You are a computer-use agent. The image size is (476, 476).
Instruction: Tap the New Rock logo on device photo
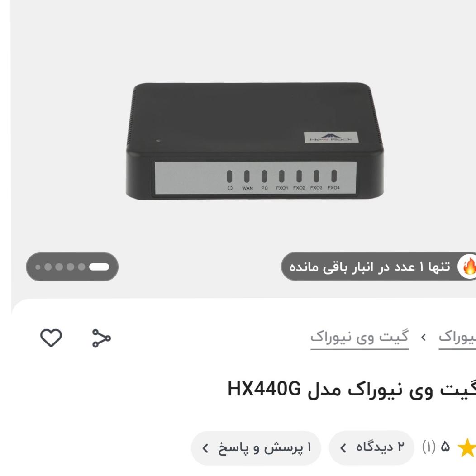click(331, 138)
